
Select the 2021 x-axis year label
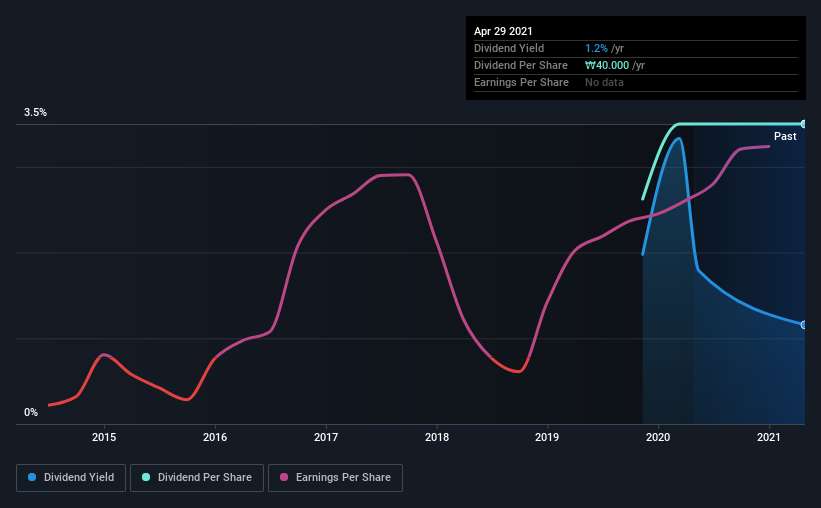(x=769, y=437)
